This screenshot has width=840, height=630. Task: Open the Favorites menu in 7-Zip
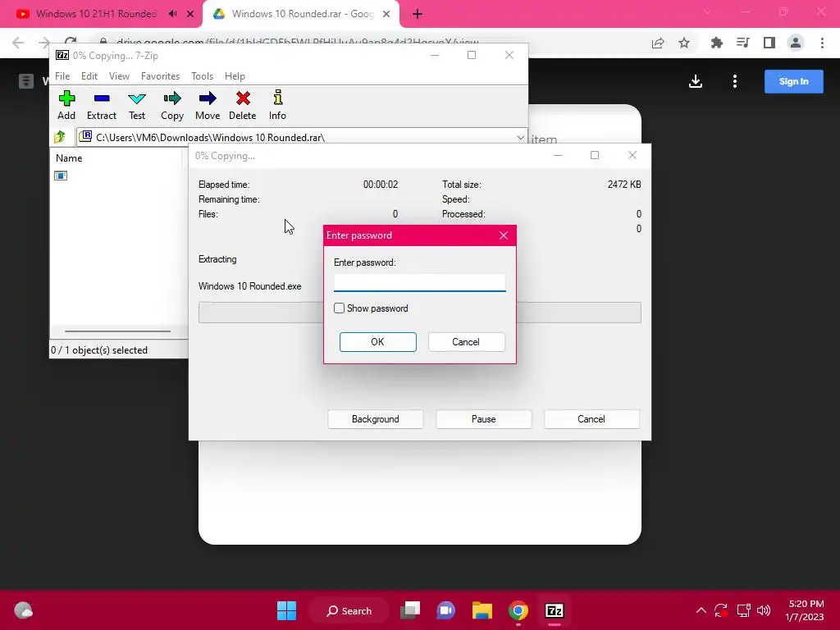click(x=160, y=76)
